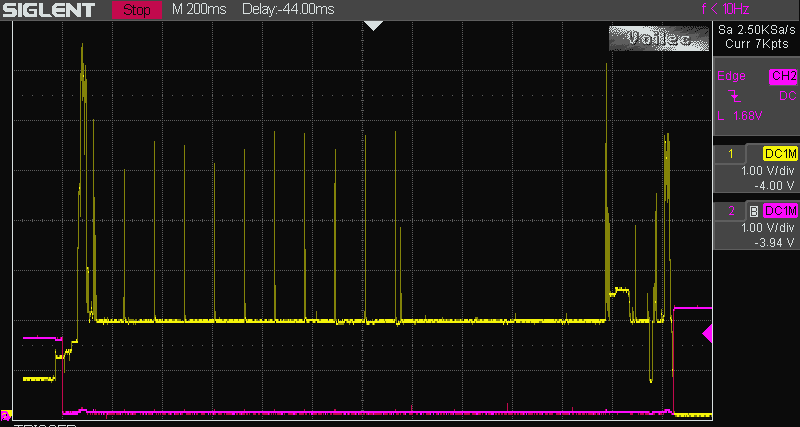Click the trigger level L 1.68V
Screen dimensions: 800x427
coord(740,116)
